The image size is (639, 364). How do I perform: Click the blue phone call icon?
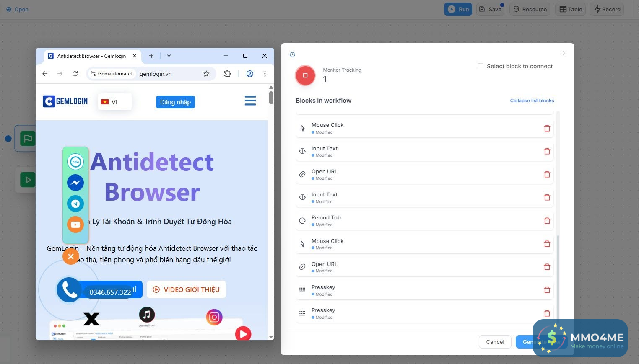pyautogui.click(x=69, y=289)
